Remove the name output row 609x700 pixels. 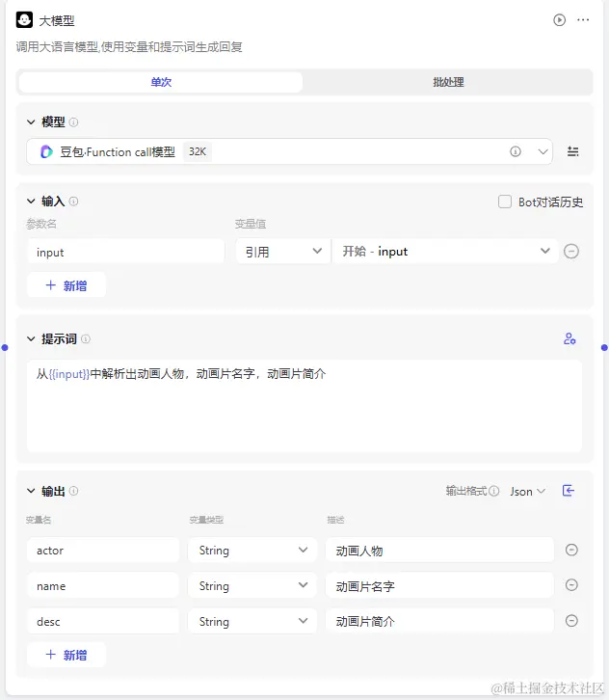click(571, 585)
